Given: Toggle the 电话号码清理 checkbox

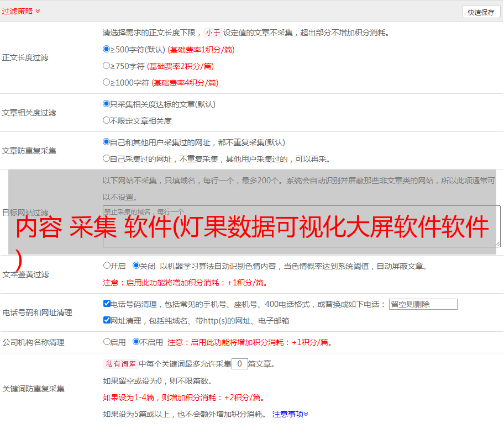Looking at the screenshot, I should [107, 304].
